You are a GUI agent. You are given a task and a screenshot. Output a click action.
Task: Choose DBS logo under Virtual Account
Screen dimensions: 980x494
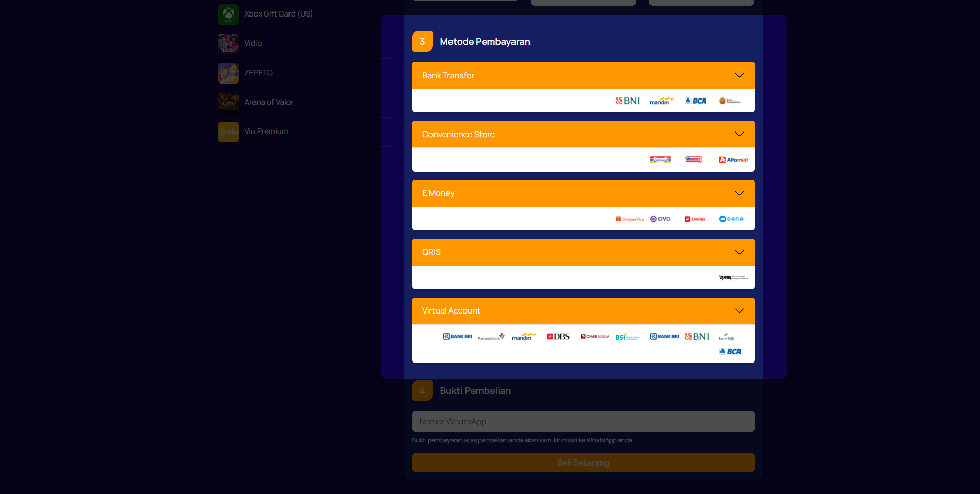tap(558, 337)
